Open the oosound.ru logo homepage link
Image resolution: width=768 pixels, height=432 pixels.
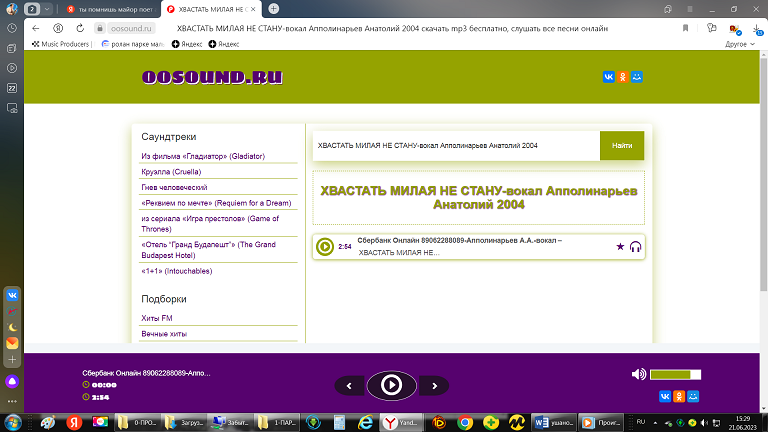coord(212,77)
